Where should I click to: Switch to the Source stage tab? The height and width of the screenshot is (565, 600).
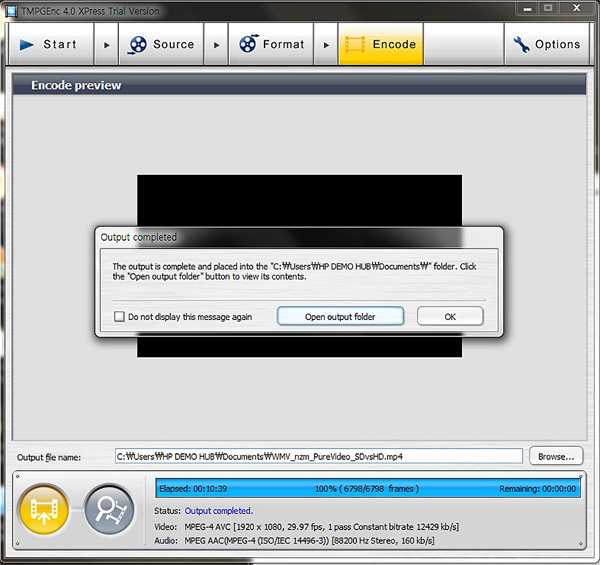coord(161,44)
